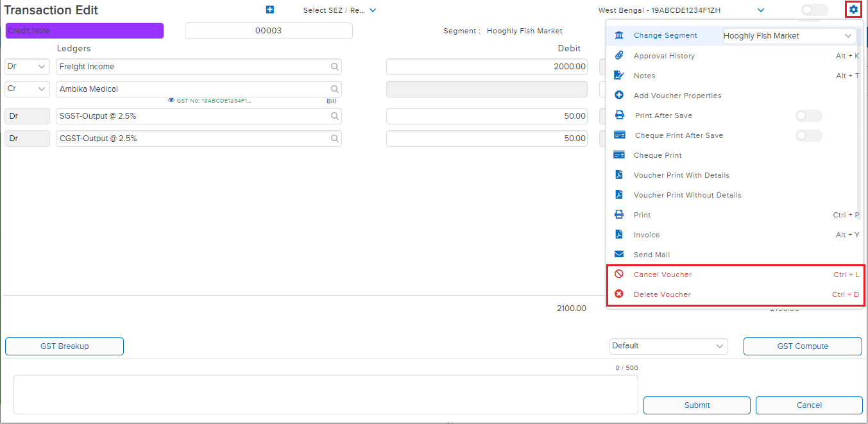Image resolution: width=868 pixels, height=424 pixels.
Task: Click the gear settings icon
Action: [x=853, y=10]
